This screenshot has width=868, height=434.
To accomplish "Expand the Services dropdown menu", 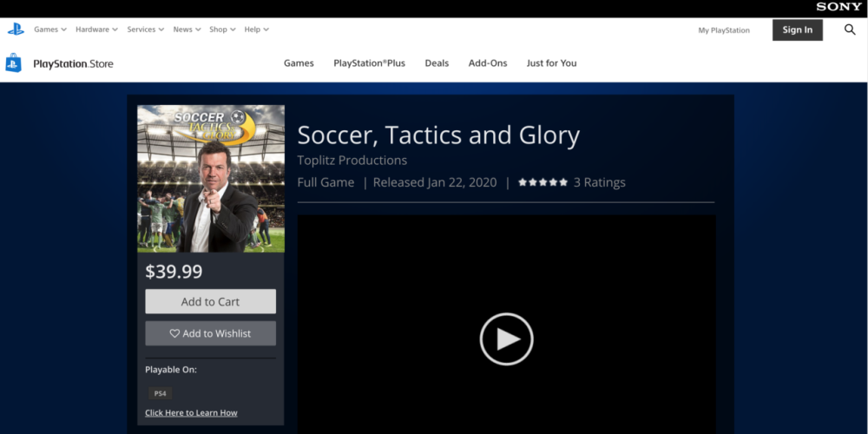I will tap(145, 30).
